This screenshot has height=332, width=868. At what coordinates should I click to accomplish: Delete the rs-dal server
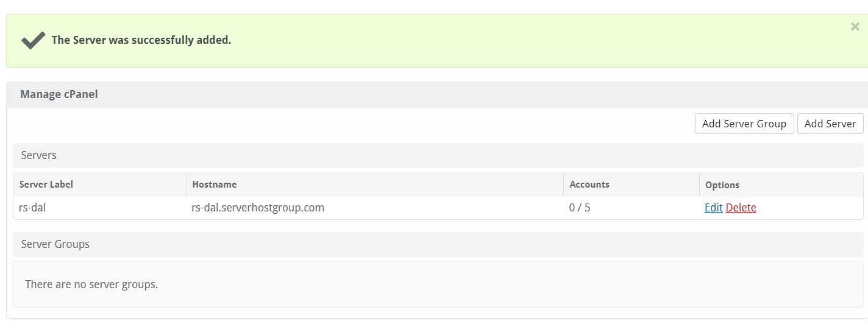[x=741, y=208]
